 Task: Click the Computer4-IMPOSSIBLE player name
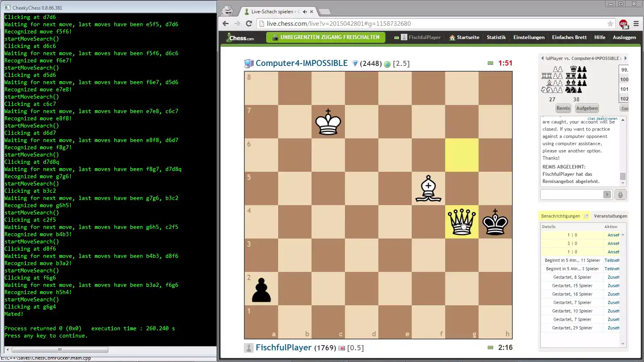301,63
